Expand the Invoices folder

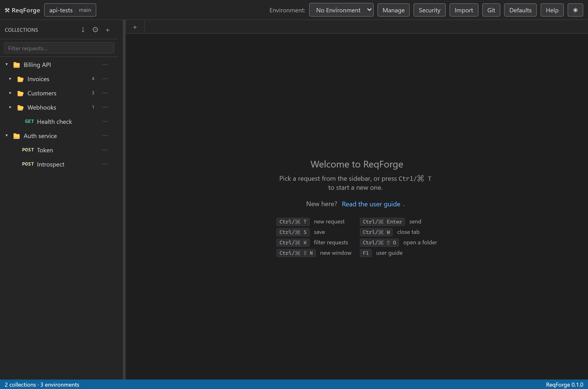point(10,79)
